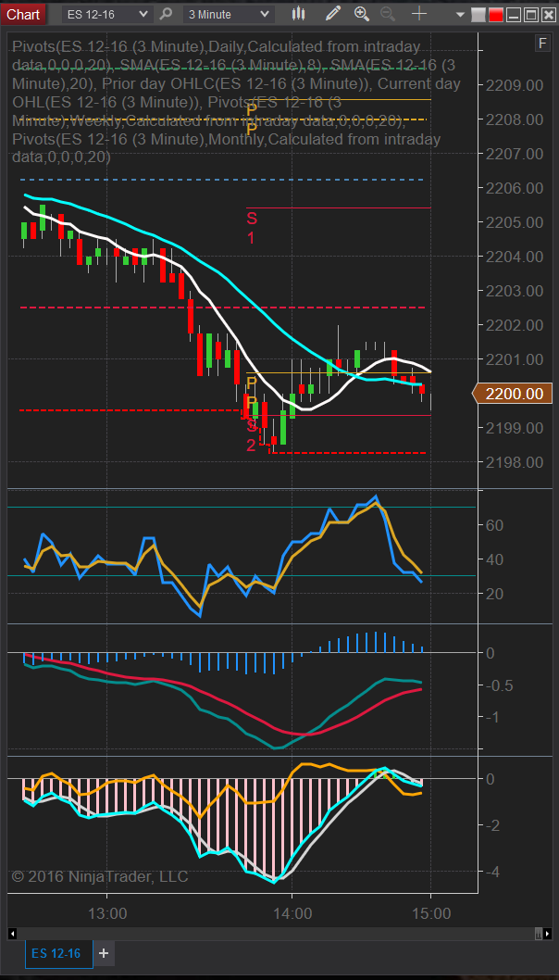
Task: Click the F button at chart corner
Action: [x=542, y=43]
